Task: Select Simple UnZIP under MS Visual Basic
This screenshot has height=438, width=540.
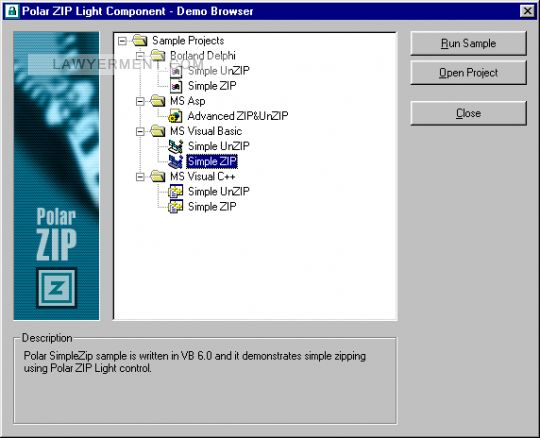Action: 219,146
